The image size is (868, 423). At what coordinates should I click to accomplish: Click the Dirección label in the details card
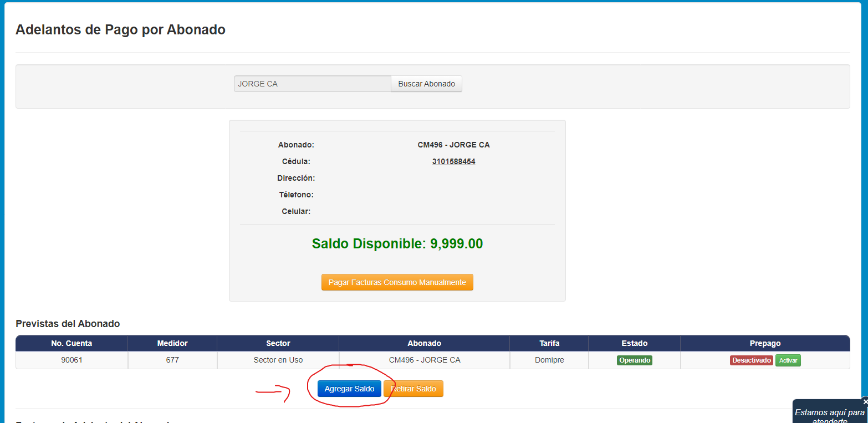point(296,179)
